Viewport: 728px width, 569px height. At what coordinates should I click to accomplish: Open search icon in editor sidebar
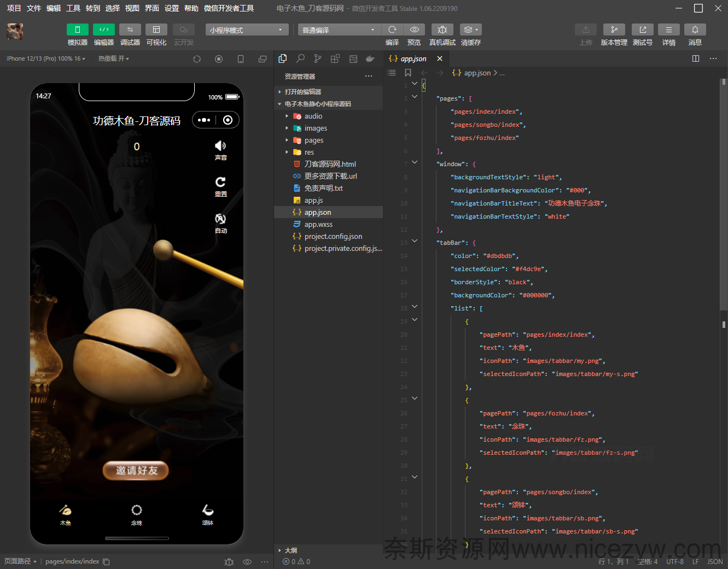(300, 58)
